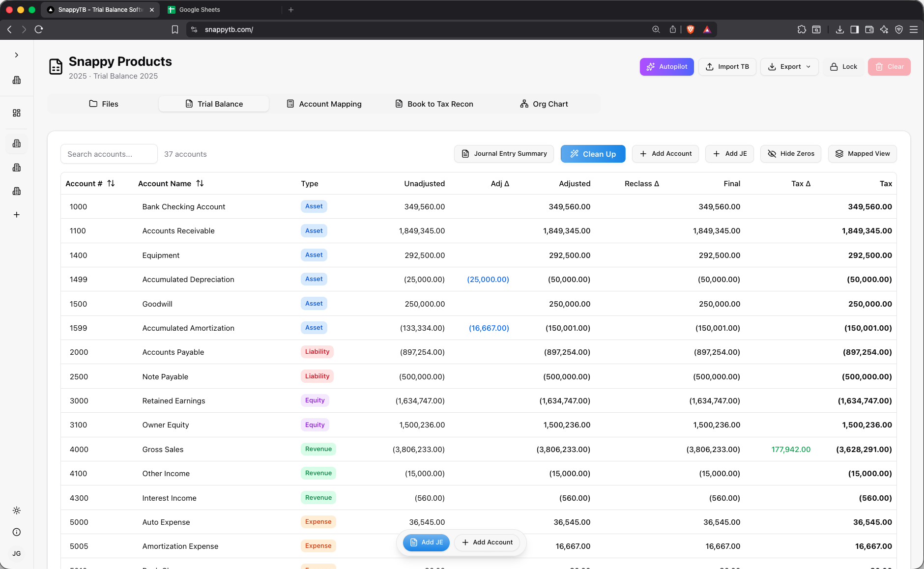Click the green 177,942.00 tax adjustment
This screenshot has width=924, height=569.
coord(791,449)
